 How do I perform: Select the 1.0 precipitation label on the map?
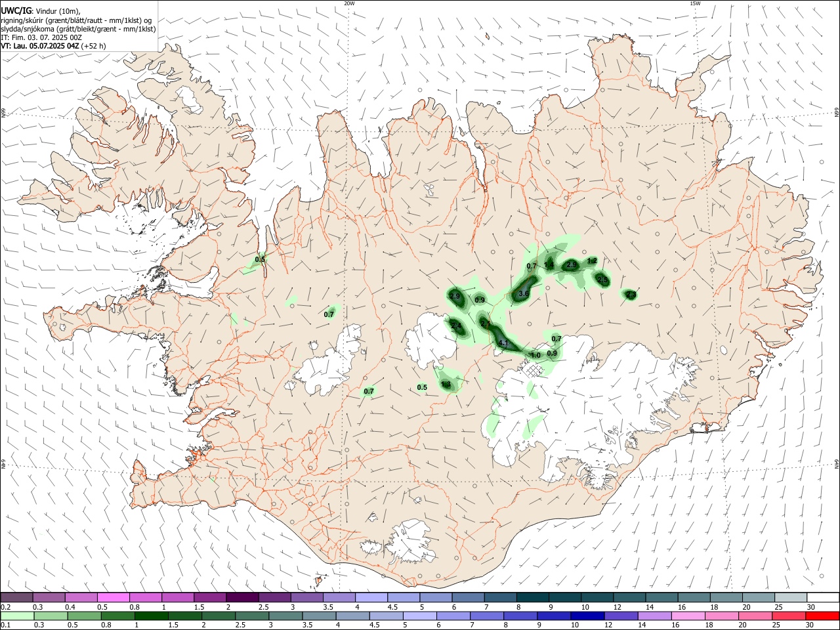535,355
